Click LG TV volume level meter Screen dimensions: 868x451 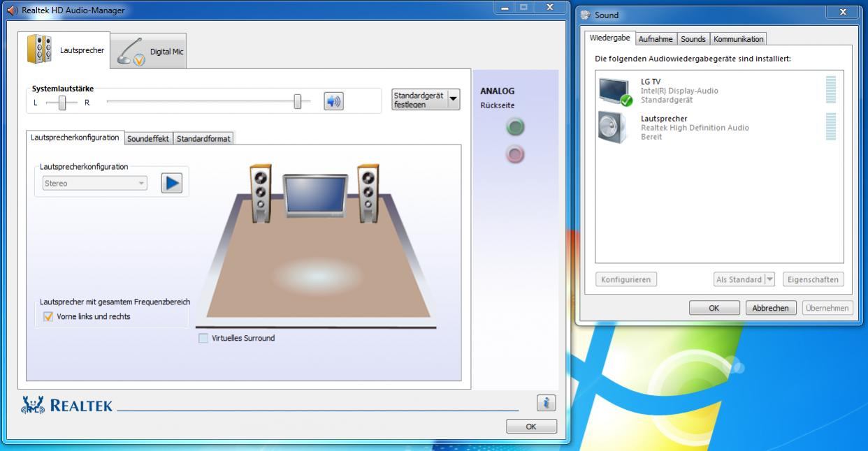click(x=830, y=90)
